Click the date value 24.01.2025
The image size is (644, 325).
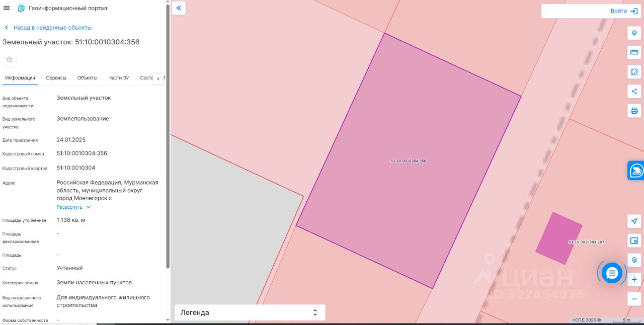pyautogui.click(x=71, y=140)
